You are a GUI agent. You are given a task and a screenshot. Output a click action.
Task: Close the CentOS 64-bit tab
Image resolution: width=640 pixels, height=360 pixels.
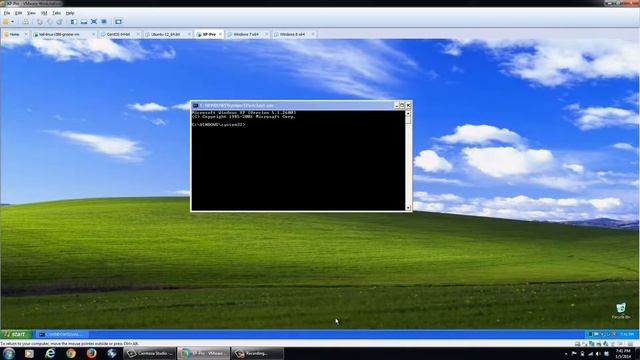[138, 34]
